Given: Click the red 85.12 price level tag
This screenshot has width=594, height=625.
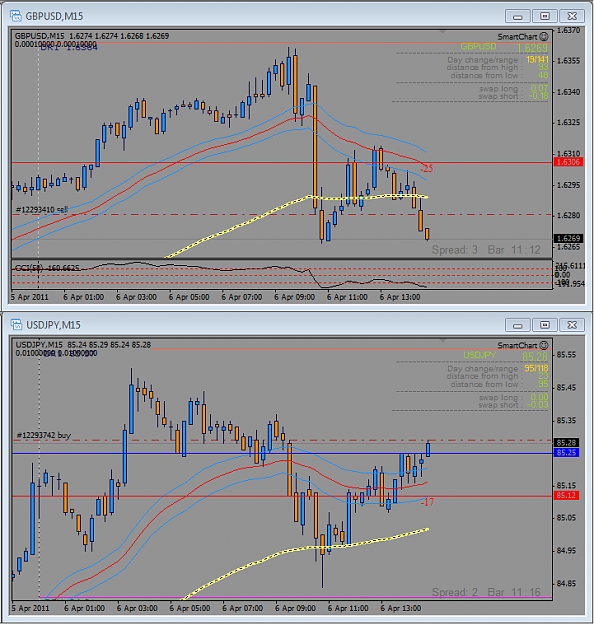Looking at the screenshot, I should [x=566, y=495].
